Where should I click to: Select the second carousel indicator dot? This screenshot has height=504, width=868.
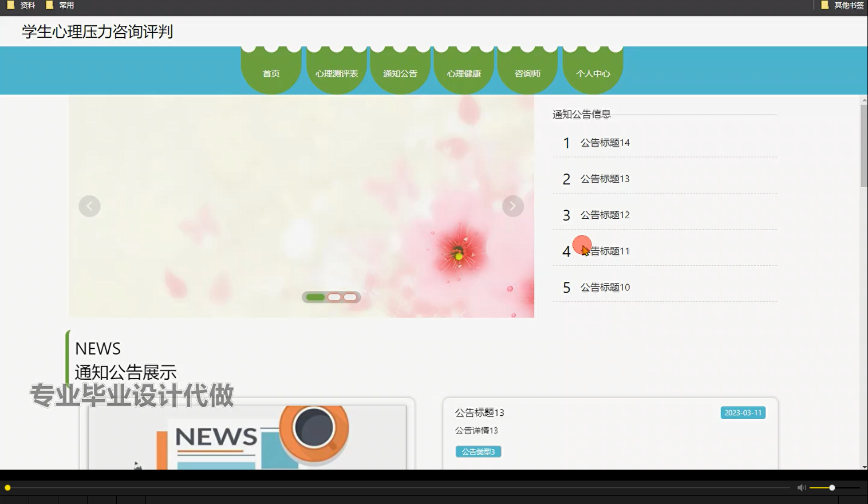(x=334, y=297)
